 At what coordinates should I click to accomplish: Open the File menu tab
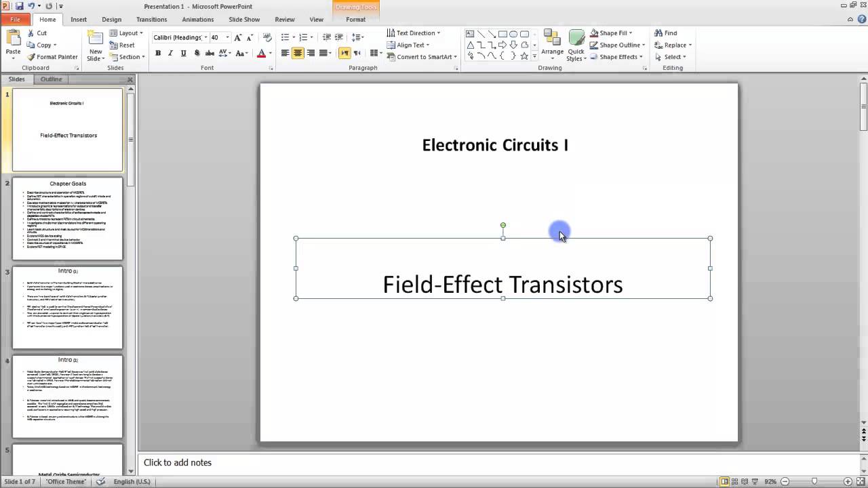pyautogui.click(x=15, y=20)
